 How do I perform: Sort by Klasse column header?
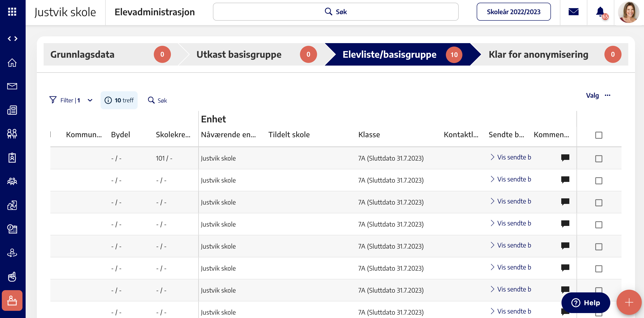(x=369, y=135)
